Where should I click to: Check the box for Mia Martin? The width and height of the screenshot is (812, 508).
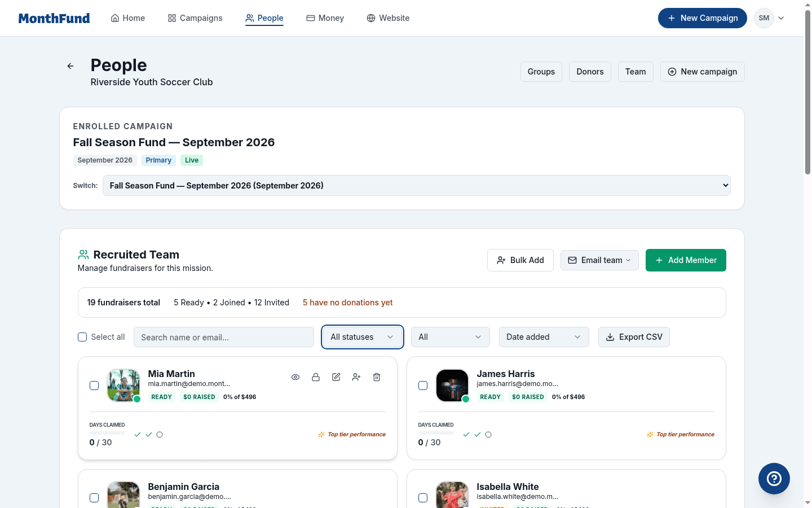(x=94, y=386)
